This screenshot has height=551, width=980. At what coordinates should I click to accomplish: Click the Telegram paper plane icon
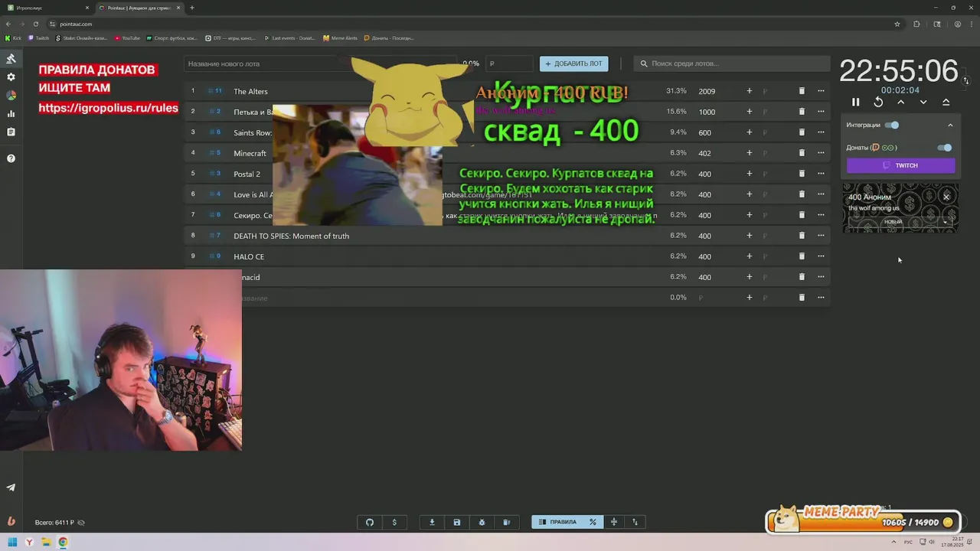coord(11,487)
